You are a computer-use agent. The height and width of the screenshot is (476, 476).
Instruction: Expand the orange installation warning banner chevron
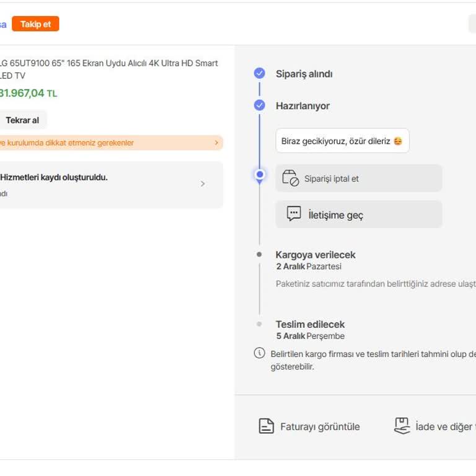pos(216,143)
